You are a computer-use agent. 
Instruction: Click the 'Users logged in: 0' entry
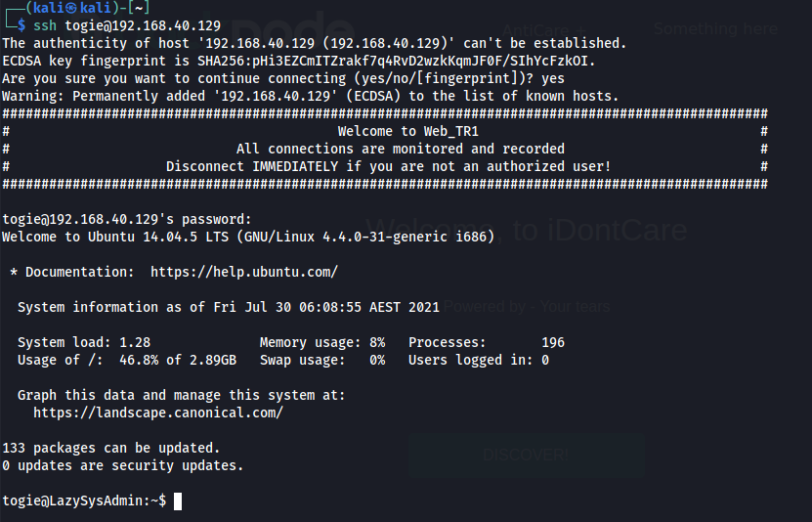point(478,360)
